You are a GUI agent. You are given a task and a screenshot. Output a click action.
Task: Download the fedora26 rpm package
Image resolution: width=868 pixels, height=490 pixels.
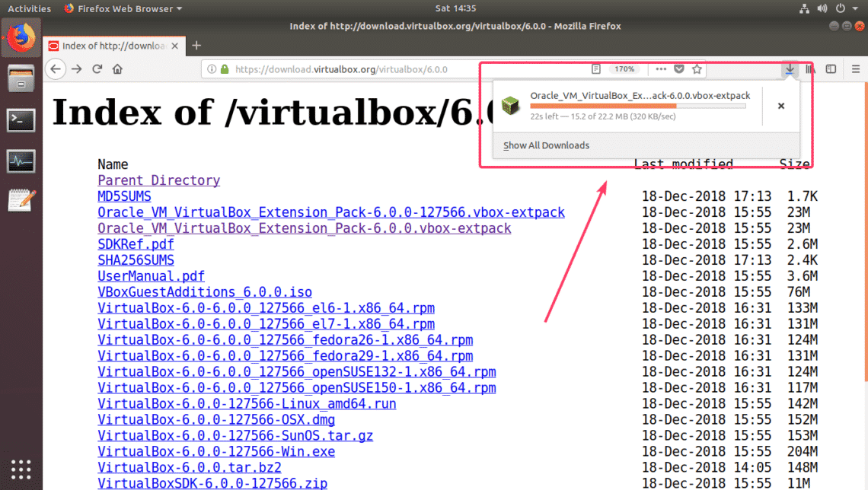pyautogui.click(x=285, y=339)
